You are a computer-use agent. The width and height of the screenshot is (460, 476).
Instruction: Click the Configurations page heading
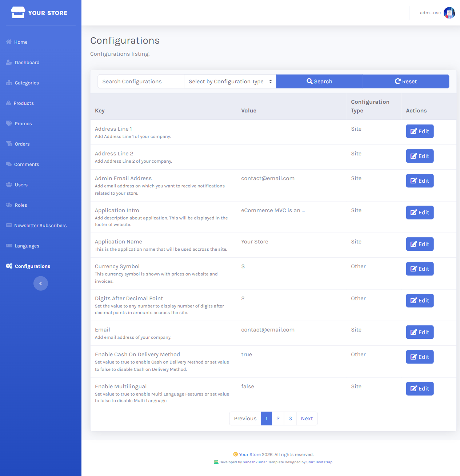coord(125,40)
